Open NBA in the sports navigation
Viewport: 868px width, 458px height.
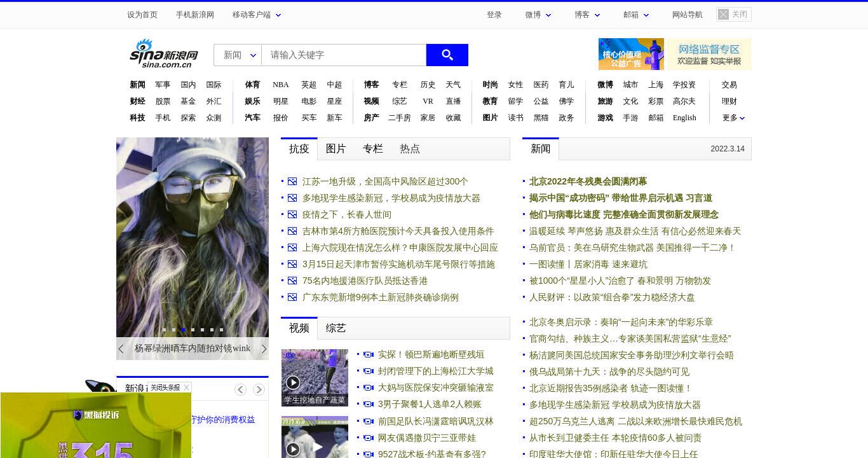tap(281, 85)
